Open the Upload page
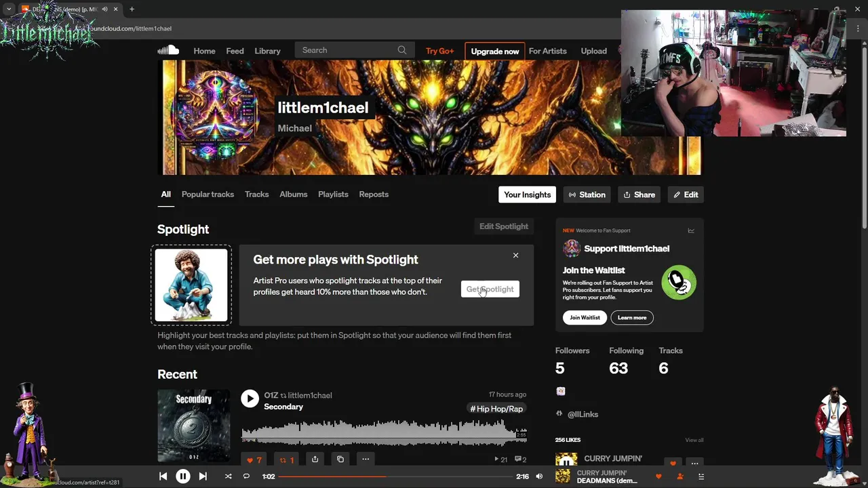 [x=593, y=51]
